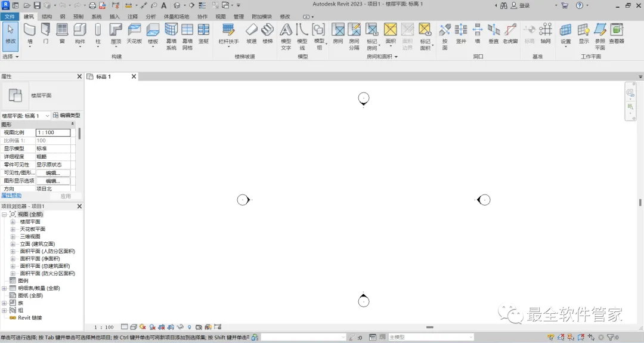The height and width of the screenshot is (343, 644).
Task: Expand the 三维视图 tree node
Action: [13, 237]
